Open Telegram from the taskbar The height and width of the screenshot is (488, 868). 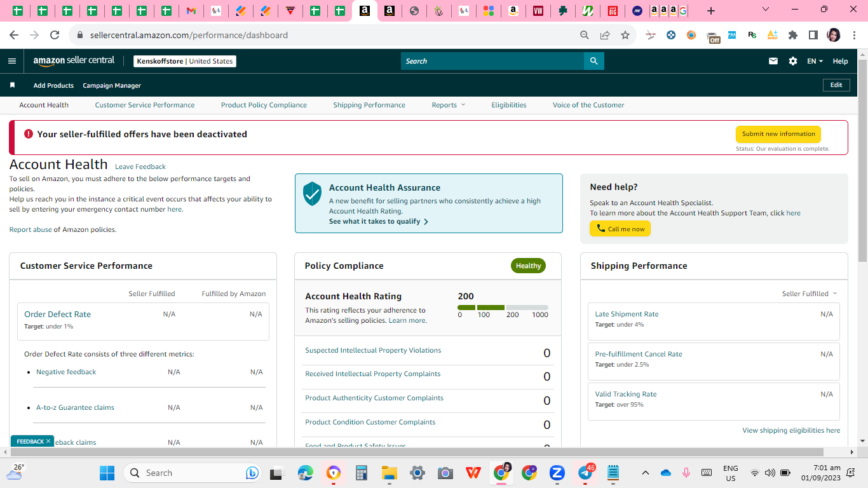click(585, 473)
